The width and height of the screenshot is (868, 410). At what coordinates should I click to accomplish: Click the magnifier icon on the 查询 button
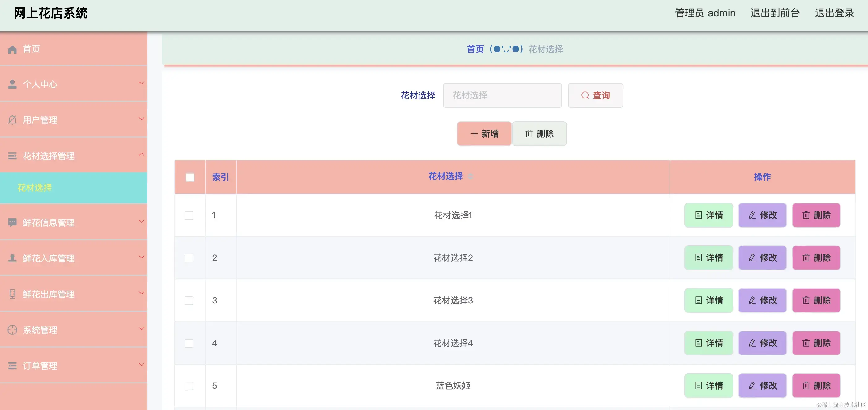click(x=585, y=95)
